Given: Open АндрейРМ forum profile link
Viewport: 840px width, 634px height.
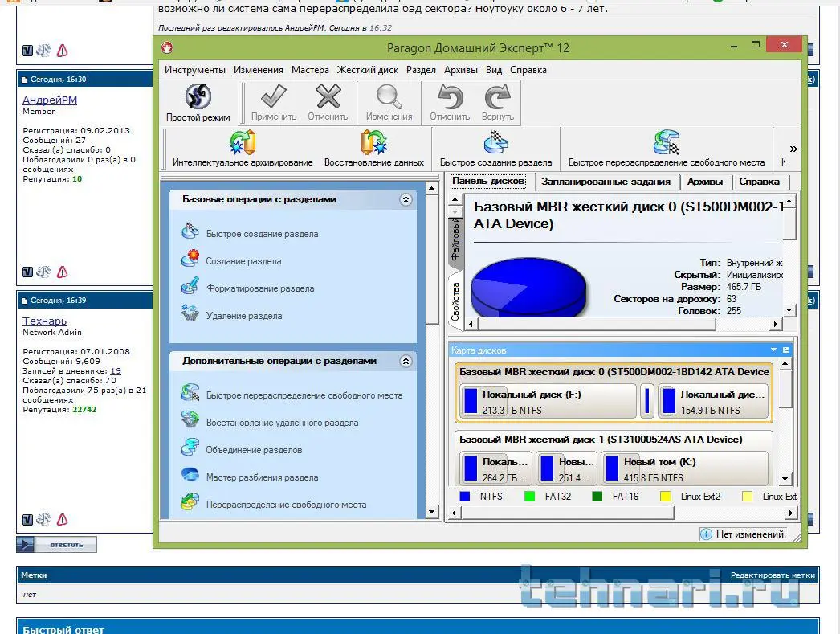Looking at the screenshot, I should click(50, 100).
